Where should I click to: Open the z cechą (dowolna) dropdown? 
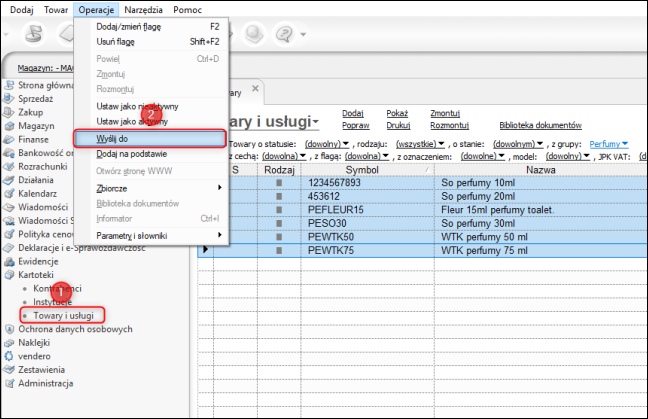click(x=284, y=156)
